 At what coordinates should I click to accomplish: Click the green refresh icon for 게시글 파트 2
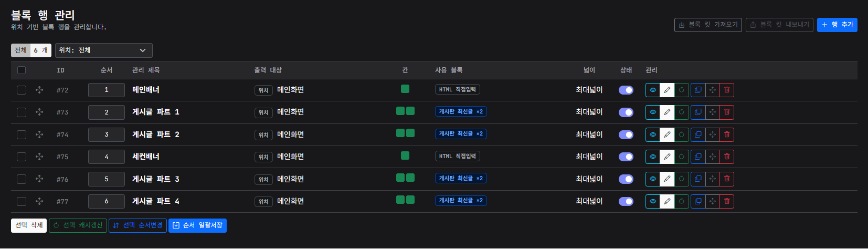tap(682, 134)
